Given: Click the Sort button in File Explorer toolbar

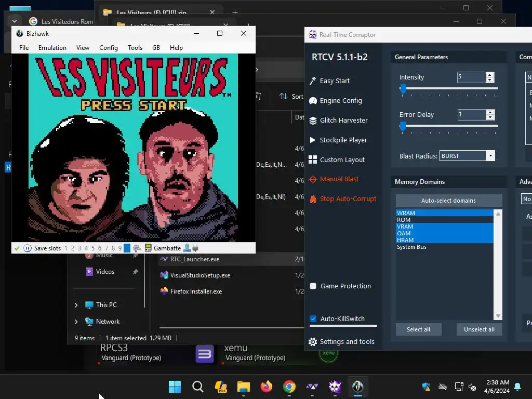Looking at the screenshot, I should pyautogui.click(x=291, y=96).
